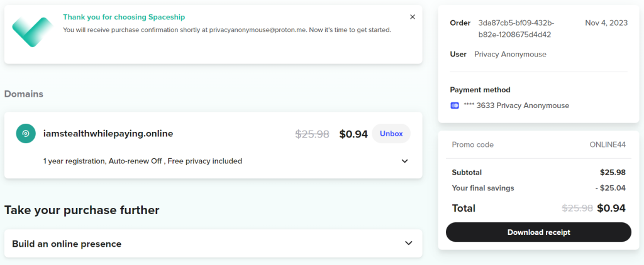Click the Nov 4, 2023 order date
The image size is (644, 265).
[606, 23]
